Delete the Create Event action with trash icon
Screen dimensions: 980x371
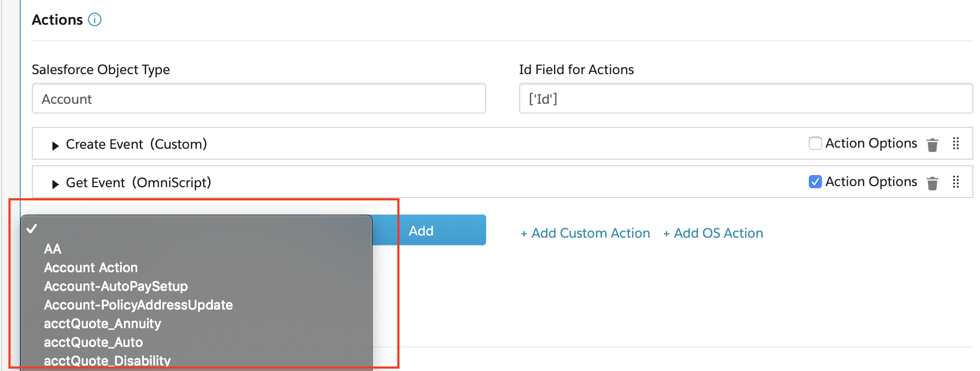(932, 145)
